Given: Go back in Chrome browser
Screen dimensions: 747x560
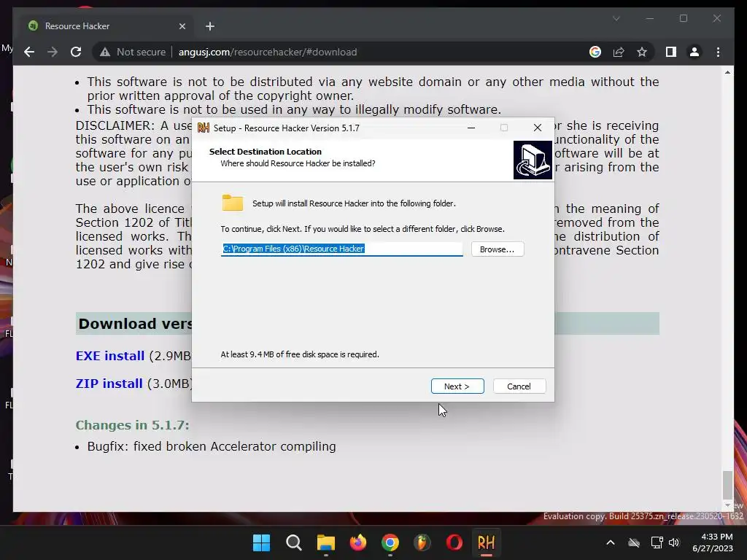Looking at the screenshot, I should 29,52.
